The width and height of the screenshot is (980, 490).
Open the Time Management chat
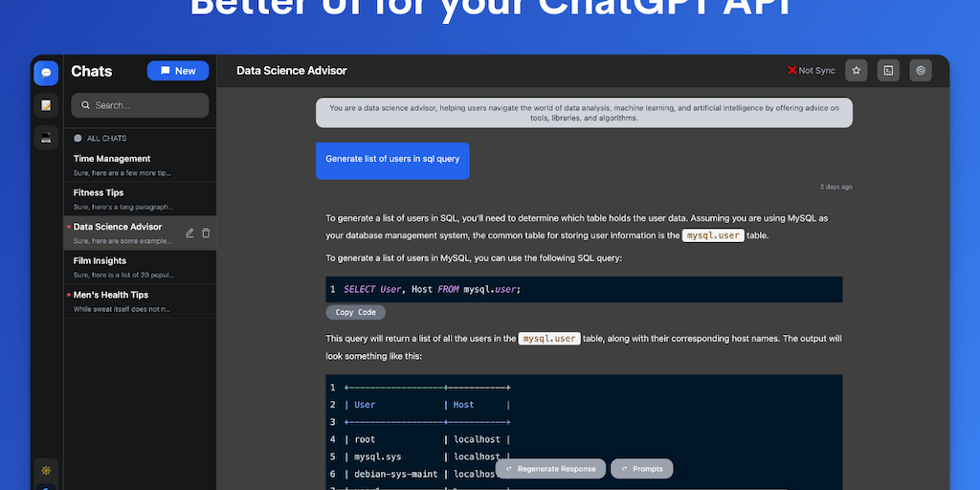tap(140, 165)
